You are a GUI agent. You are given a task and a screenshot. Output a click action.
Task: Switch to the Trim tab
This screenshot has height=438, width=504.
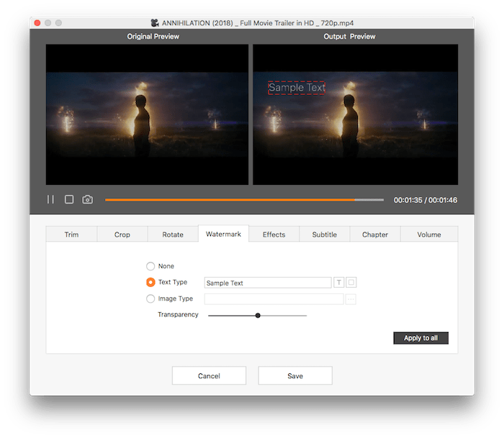click(71, 234)
